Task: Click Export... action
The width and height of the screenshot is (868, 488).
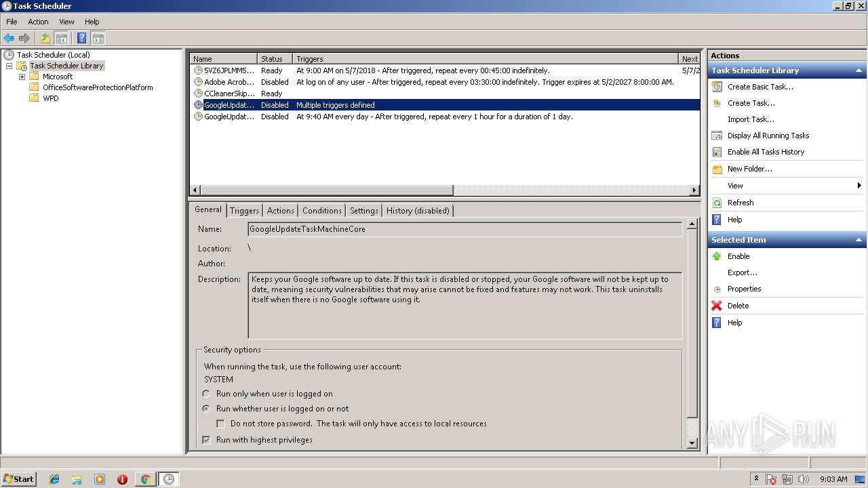Action: click(x=743, y=272)
